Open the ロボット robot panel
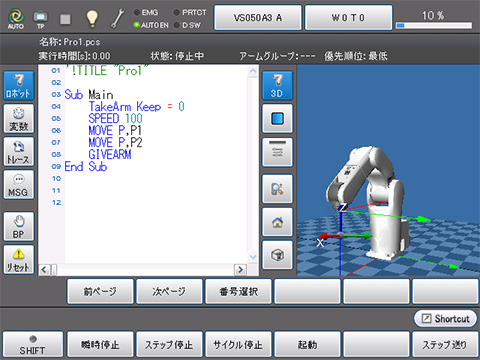This screenshot has width=480, height=360. click(x=19, y=85)
